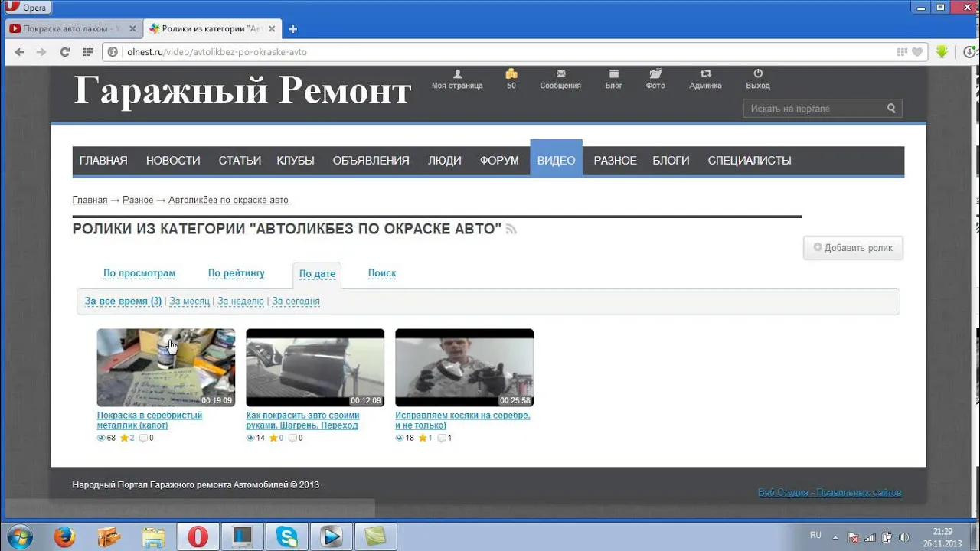Screen dimensions: 980x551
Task: Open the Speed Dial grid icon
Action: pos(88,52)
